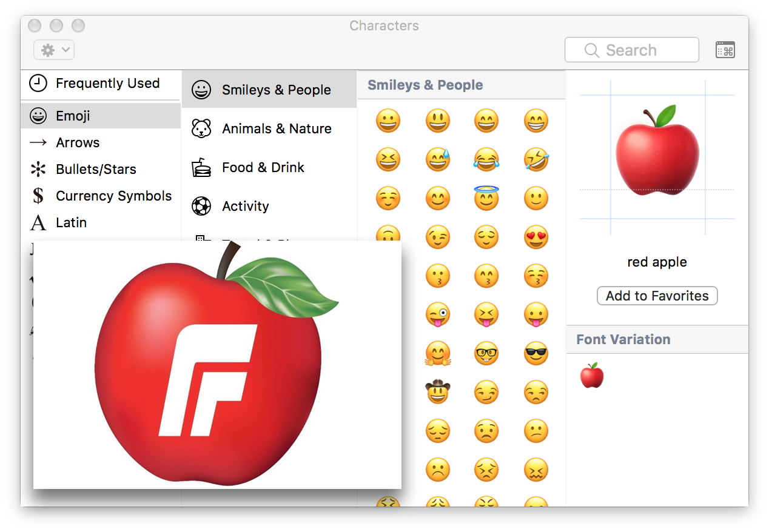Pick the smiling face with halo

pos(486,198)
